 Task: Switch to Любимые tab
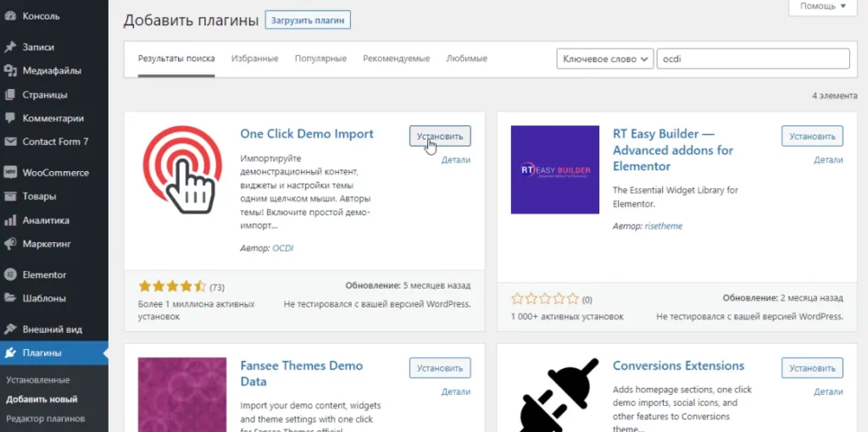click(x=467, y=58)
